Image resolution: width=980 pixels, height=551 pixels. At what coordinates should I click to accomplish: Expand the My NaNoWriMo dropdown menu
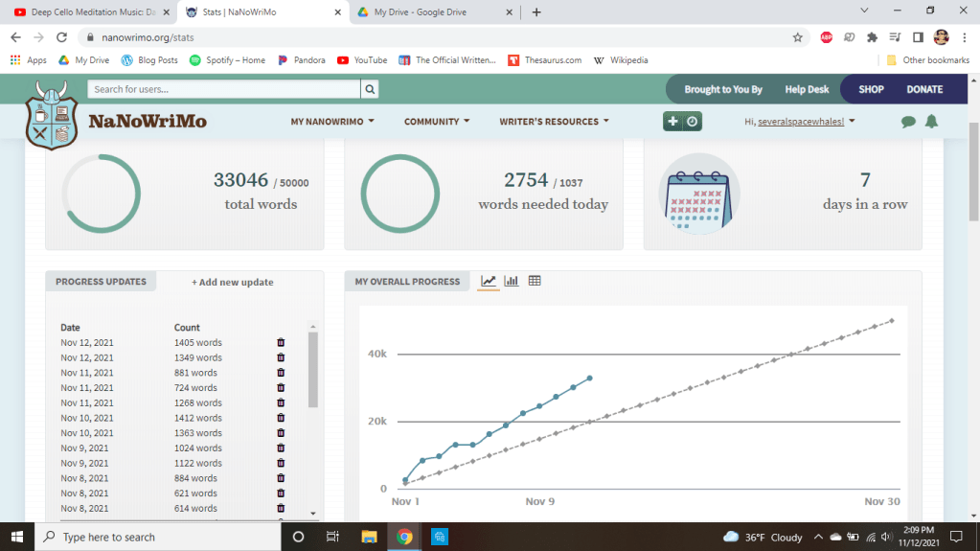coord(331,122)
